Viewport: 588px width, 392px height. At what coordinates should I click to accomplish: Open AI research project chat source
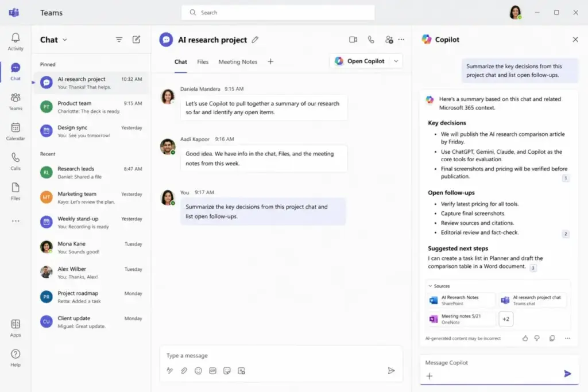pos(532,300)
